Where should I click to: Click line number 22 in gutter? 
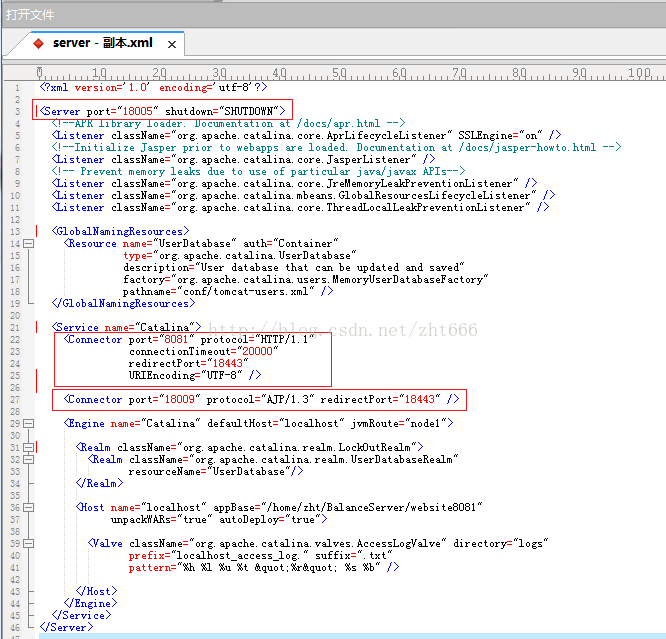point(15,340)
